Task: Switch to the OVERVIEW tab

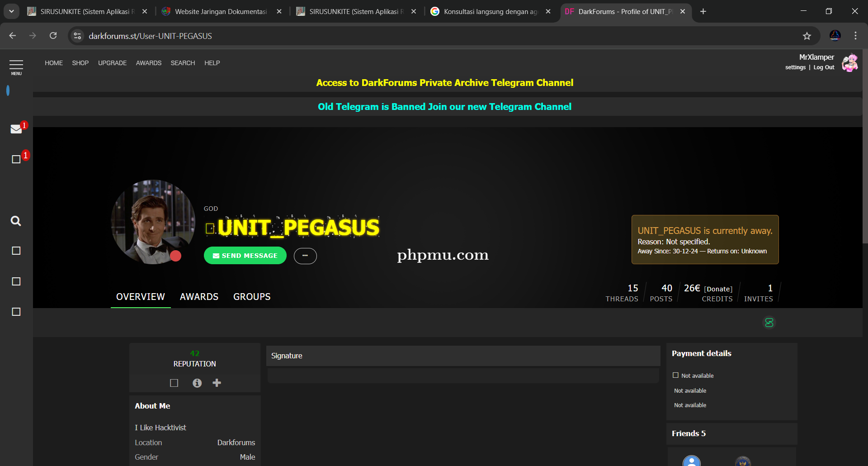Action: click(141, 297)
